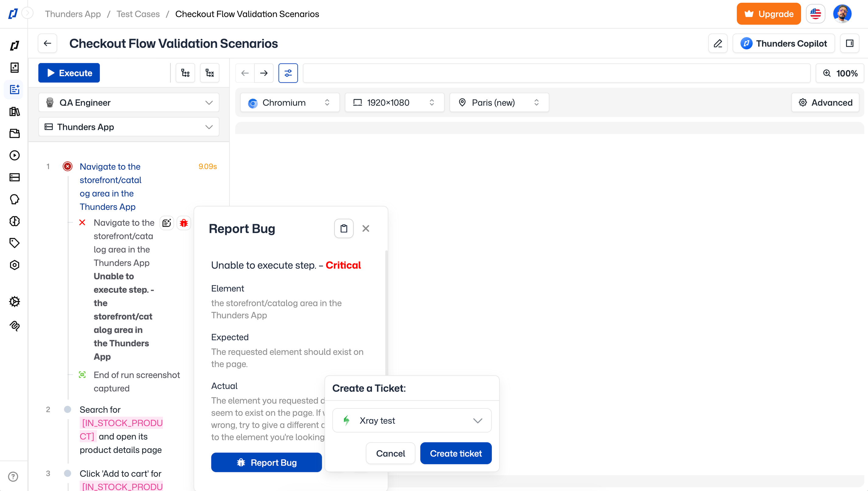Click the red bug report icon
Screen dimensions: 868x491
[x=184, y=223]
